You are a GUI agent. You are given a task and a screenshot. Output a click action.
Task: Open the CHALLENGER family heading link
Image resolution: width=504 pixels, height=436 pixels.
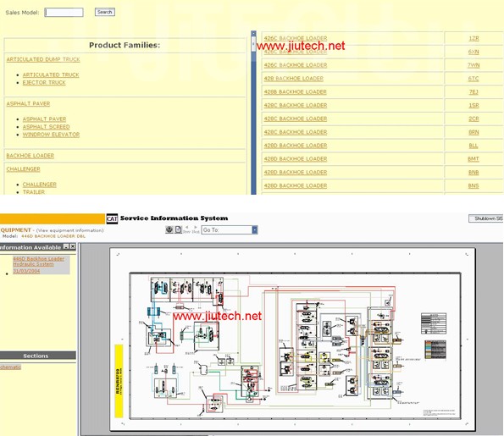(x=23, y=169)
